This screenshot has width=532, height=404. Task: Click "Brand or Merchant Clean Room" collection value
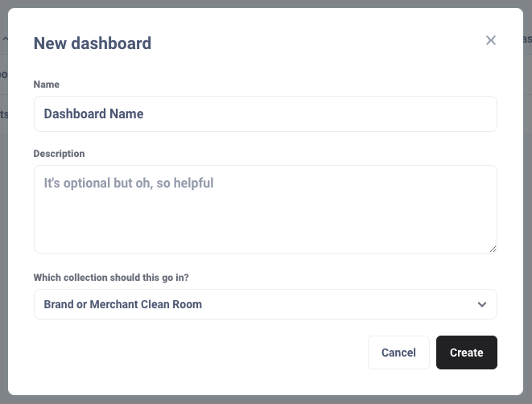(123, 304)
